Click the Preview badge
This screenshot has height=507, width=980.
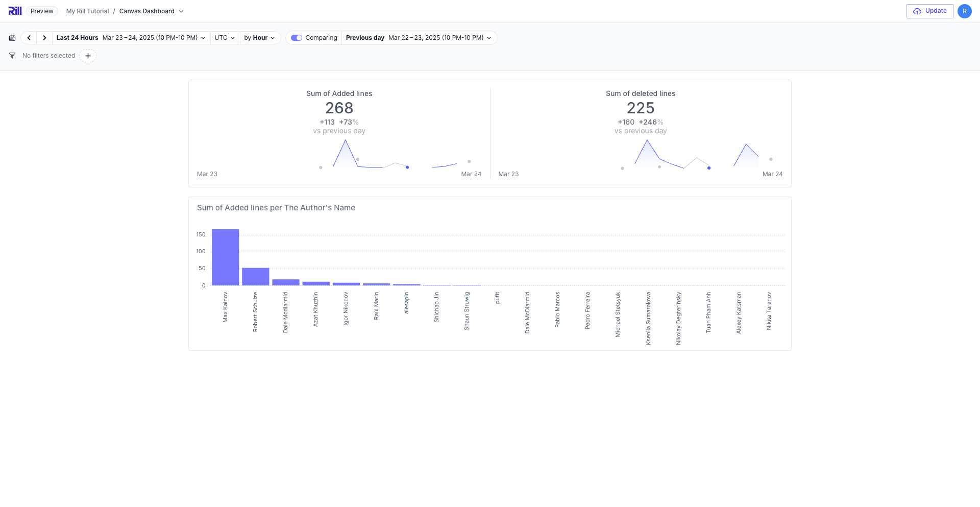(x=41, y=11)
